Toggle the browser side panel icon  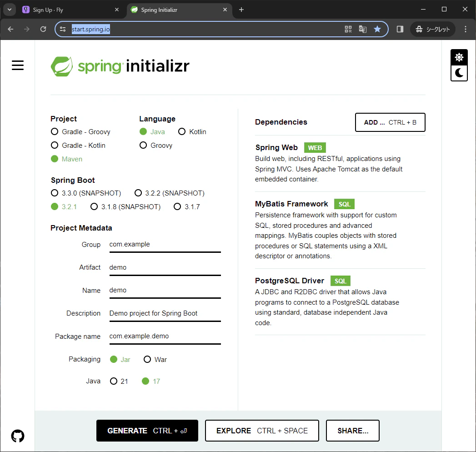pos(400,29)
